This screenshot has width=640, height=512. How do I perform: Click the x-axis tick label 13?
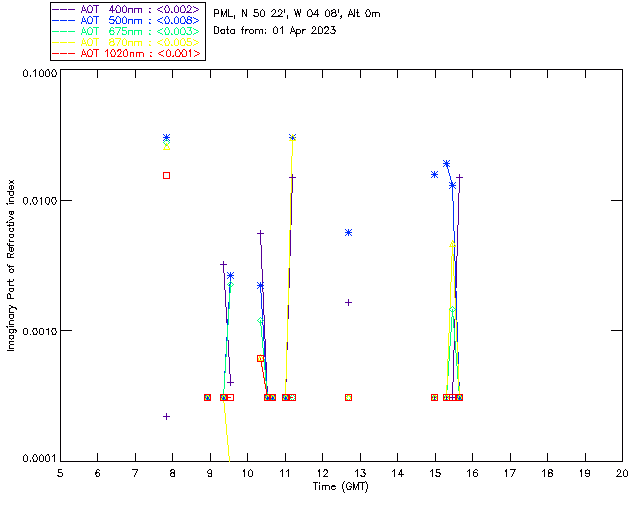coord(360,473)
